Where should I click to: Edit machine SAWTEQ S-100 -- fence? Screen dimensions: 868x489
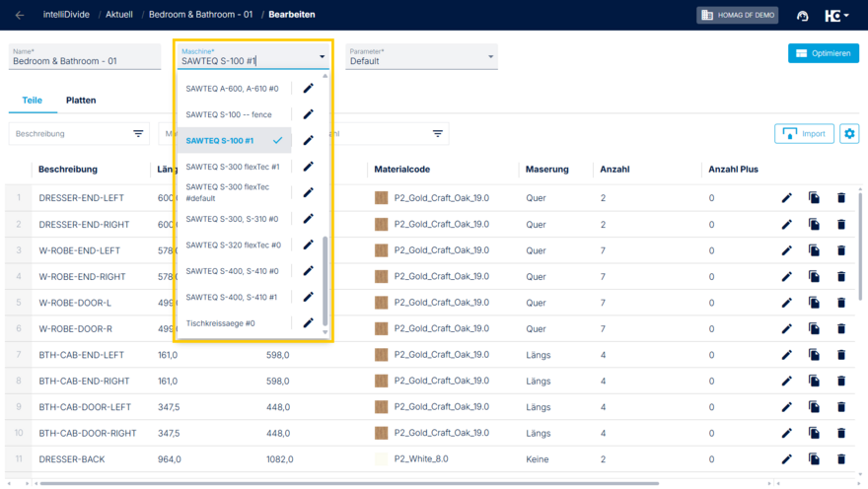pyautogui.click(x=309, y=114)
